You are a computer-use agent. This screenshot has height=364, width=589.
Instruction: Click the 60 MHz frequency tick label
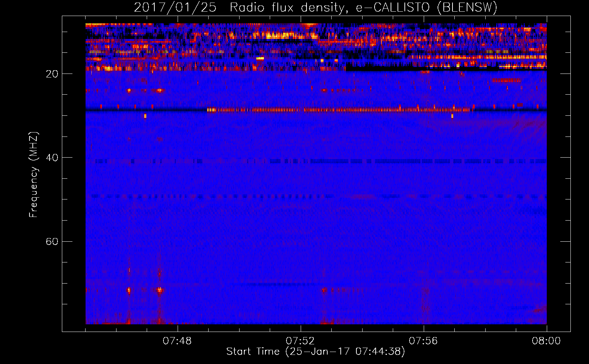click(52, 242)
